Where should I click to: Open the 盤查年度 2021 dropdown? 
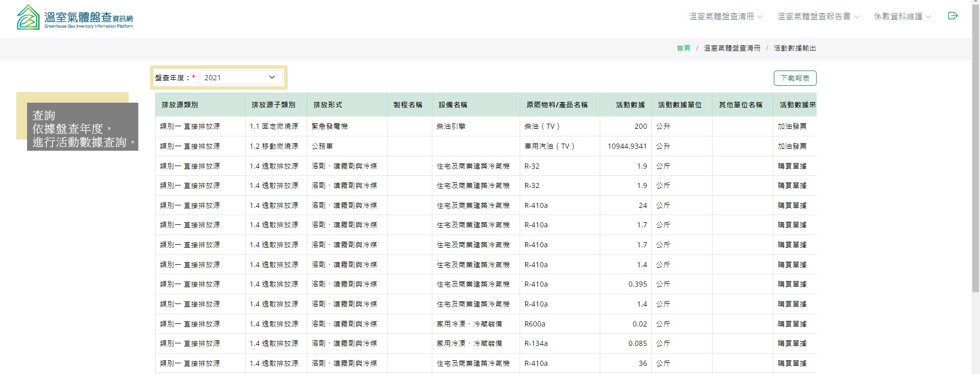[239, 78]
